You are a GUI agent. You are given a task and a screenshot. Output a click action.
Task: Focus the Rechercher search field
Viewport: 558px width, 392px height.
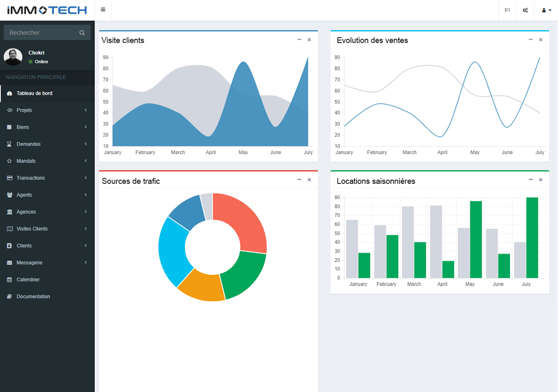41,33
